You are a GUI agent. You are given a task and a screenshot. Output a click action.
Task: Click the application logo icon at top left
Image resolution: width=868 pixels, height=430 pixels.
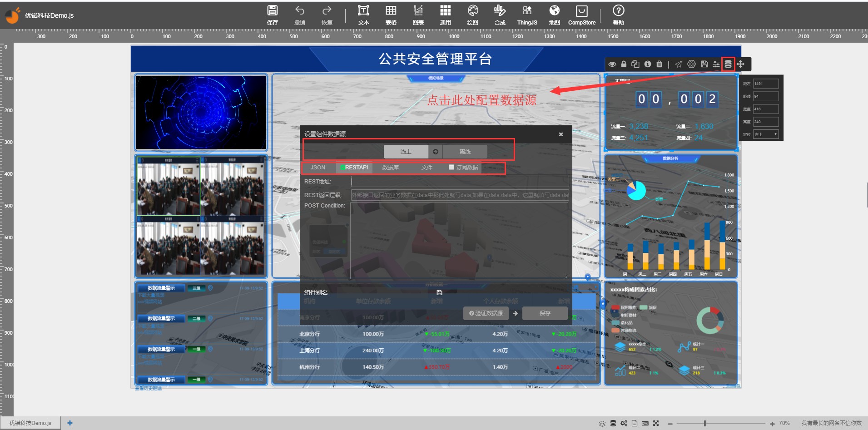pos(12,15)
